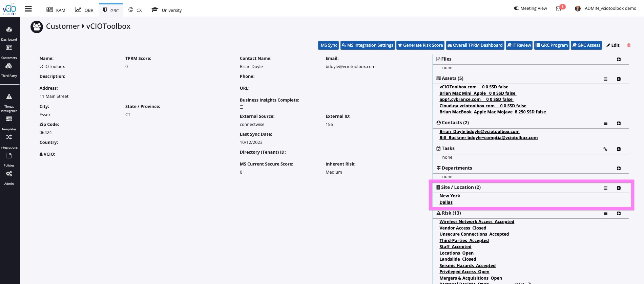
Task: Open the GRC Program button
Action: tap(552, 45)
